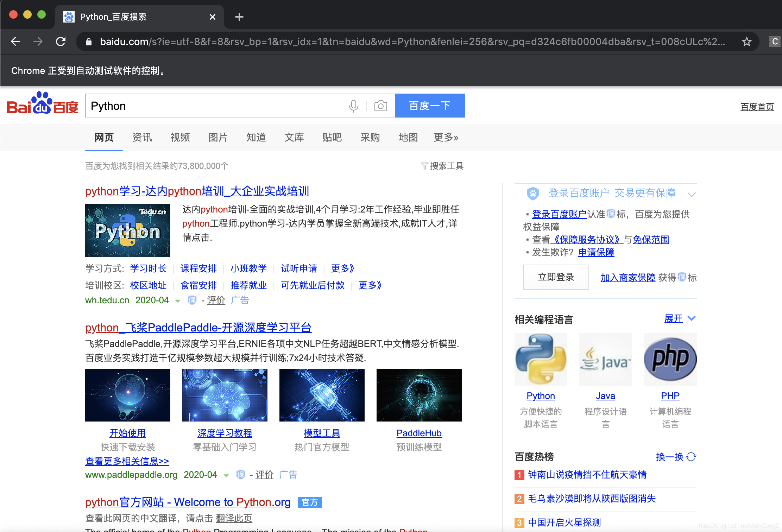Viewport: 782px width, 532px height.
Task: Open hot topic 钟南山说疫情挡不住航天豪情
Action: click(x=587, y=475)
